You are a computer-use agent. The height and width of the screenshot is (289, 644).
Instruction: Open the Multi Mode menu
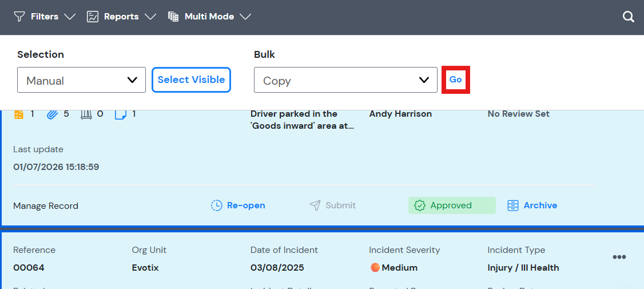click(209, 17)
